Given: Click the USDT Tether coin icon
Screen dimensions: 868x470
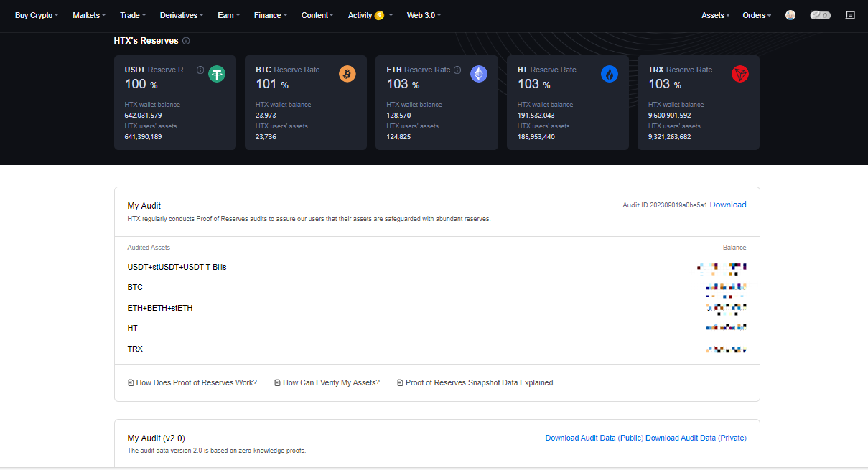Looking at the screenshot, I should click(x=217, y=73).
